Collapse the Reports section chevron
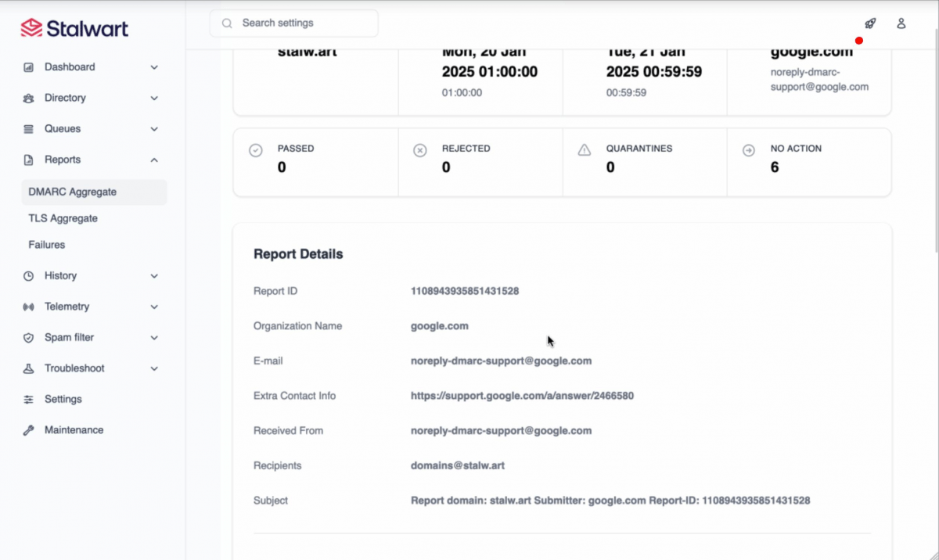This screenshot has width=939, height=560. pyautogui.click(x=154, y=160)
